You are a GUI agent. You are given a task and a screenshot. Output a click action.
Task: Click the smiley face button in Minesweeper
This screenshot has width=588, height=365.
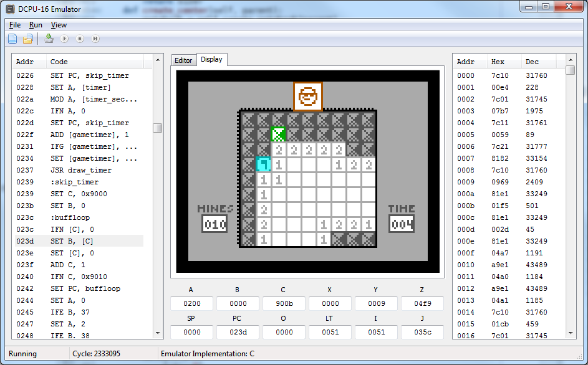coord(308,97)
